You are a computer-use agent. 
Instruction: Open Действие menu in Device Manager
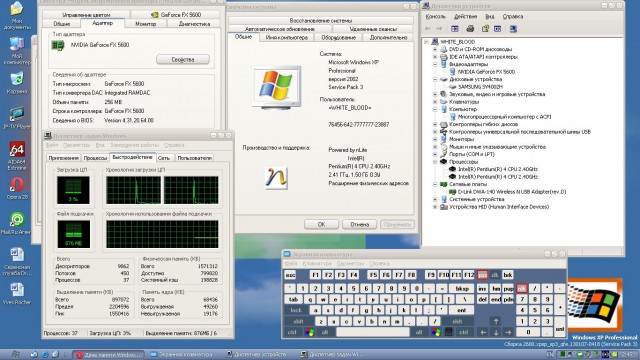pos(465,16)
